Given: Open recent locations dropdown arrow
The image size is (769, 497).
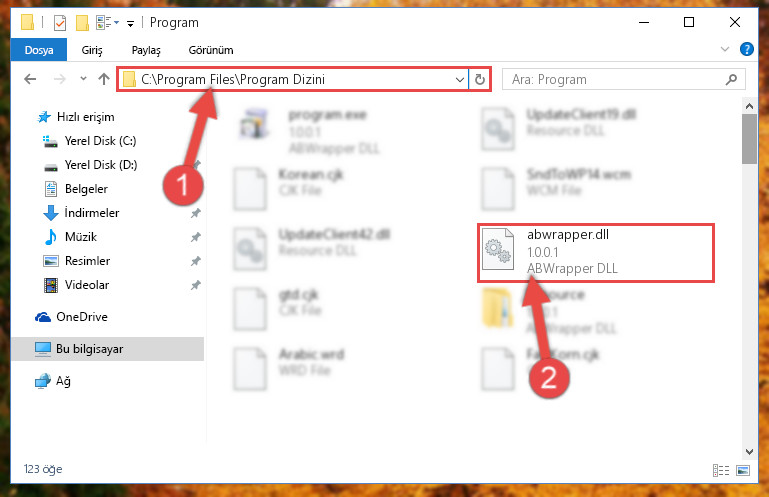Looking at the screenshot, I should [x=83, y=78].
